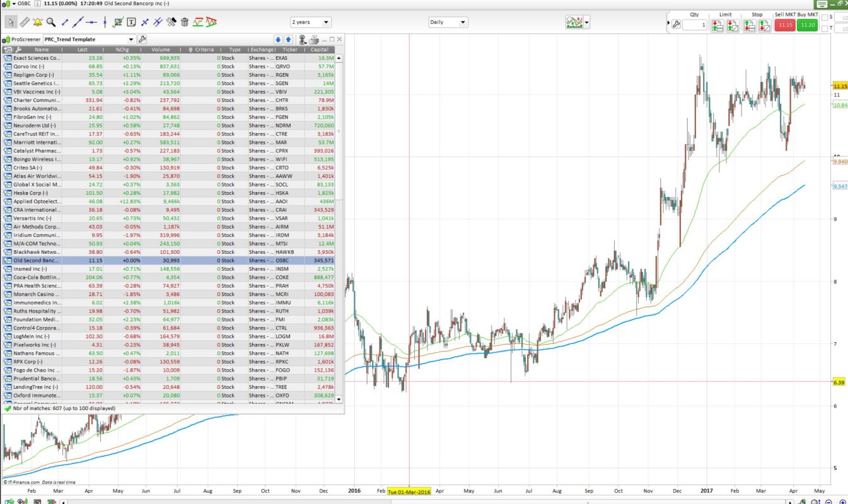The width and height of the screenshot is (848, 504).
Task: Open the PRC_Trend Template screener dropdown
Action: coord(88,39)
